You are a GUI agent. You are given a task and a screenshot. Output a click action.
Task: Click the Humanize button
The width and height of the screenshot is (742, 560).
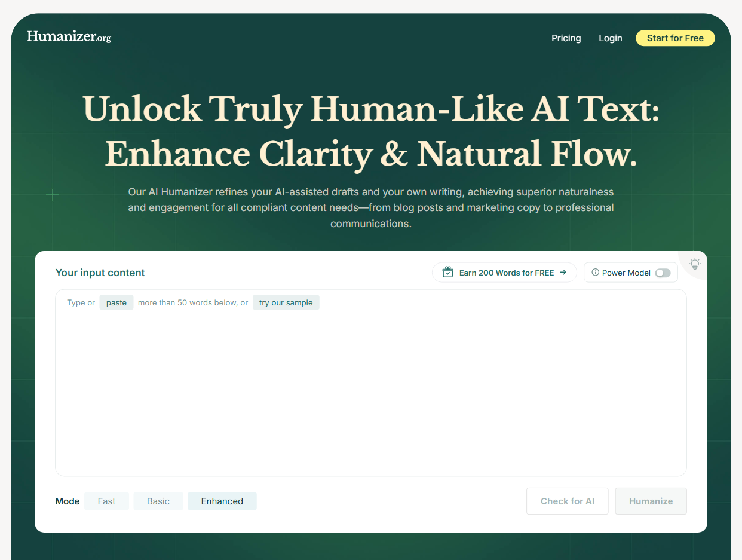coord(651,501)
